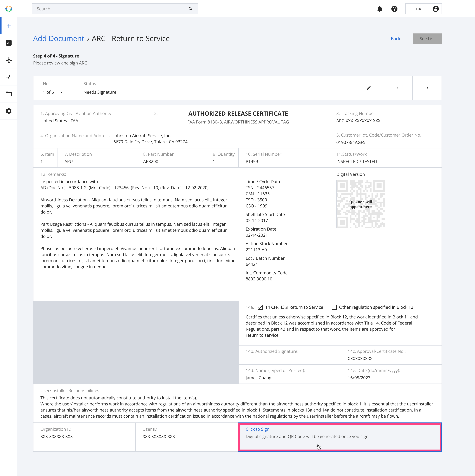Click the plus add icon in sidebar
The height and width of the screenshot is (476, 475).
(9, 26)
